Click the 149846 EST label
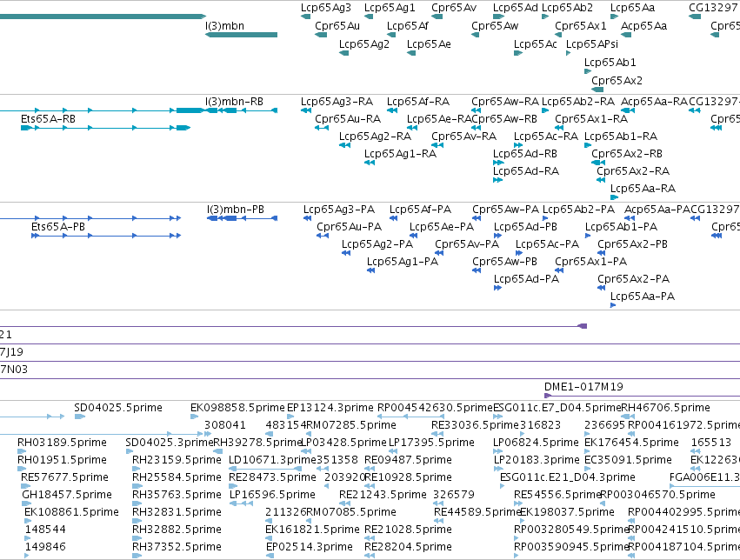 tap(45, 547)
